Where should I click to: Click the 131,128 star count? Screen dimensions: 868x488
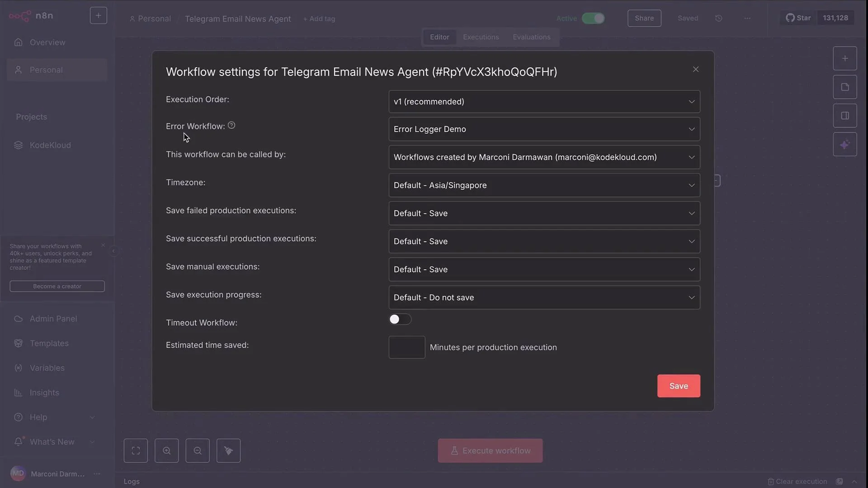pos(835,18)
